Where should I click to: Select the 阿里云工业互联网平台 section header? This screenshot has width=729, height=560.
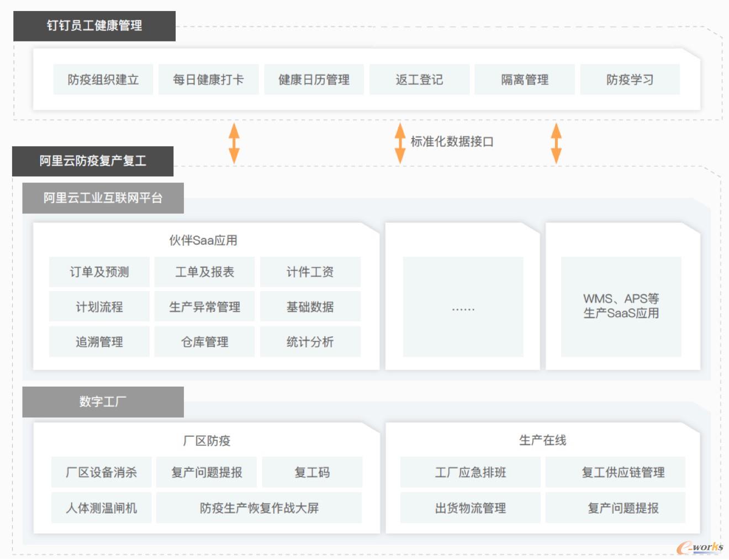[103, 198]
